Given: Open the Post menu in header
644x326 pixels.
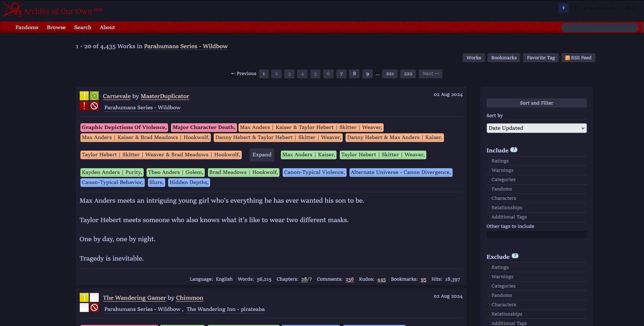Looking at the screenshot, I should coord(630,8).
